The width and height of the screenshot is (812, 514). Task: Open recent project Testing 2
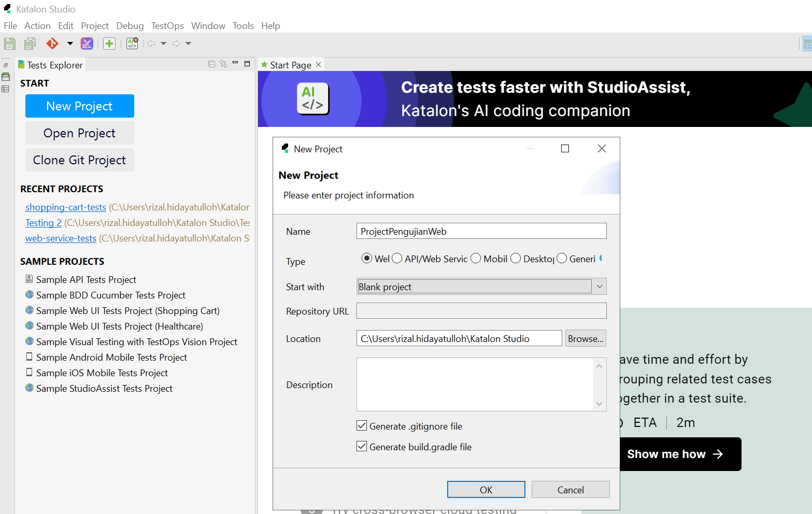click(44, 223)
